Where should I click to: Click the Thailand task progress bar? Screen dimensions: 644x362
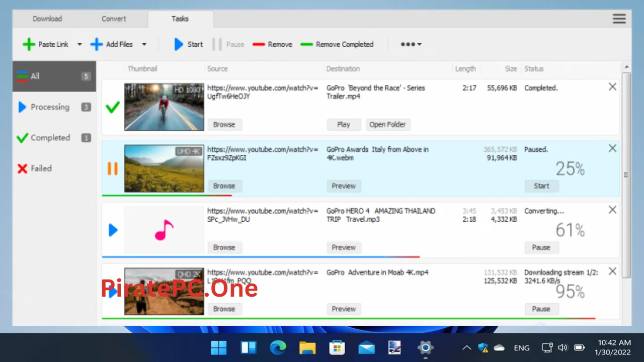point(261,257)
